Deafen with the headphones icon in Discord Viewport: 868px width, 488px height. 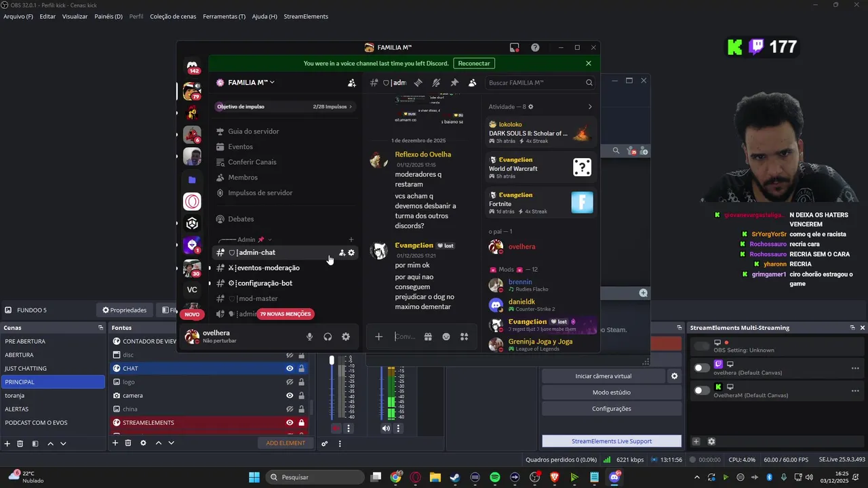(328, 337)
